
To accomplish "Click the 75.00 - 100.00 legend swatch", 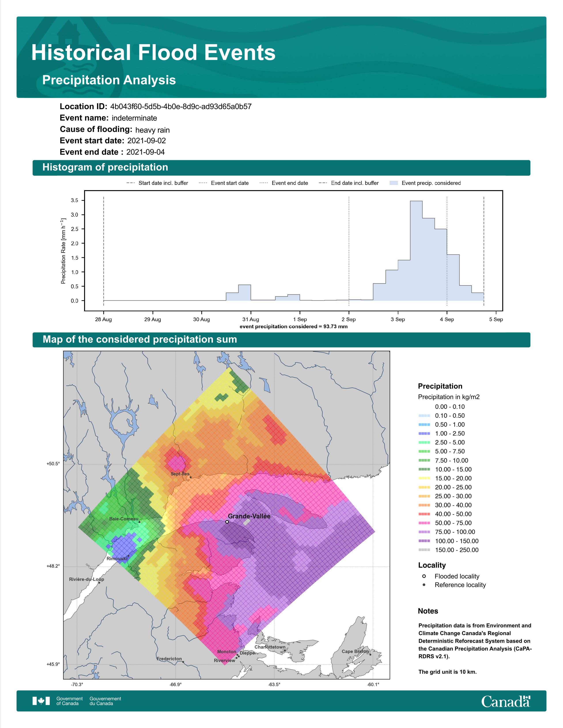I will point(424,532).
